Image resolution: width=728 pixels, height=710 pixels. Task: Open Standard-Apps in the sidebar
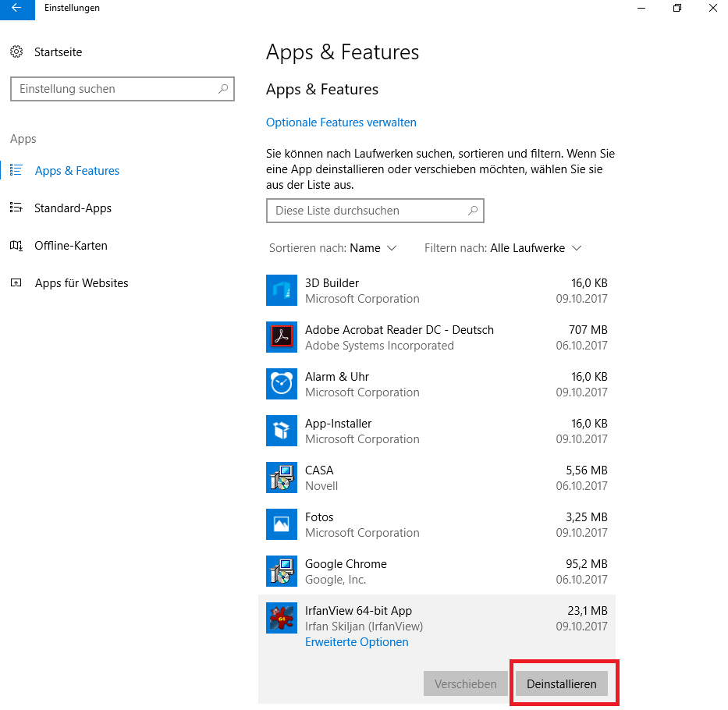(x=73, y=208)
